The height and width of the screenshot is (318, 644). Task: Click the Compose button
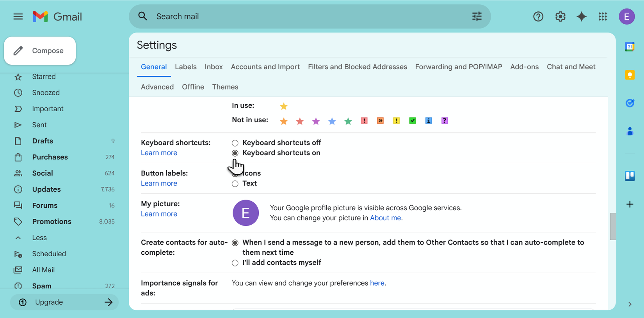click(x=40, y=51)
